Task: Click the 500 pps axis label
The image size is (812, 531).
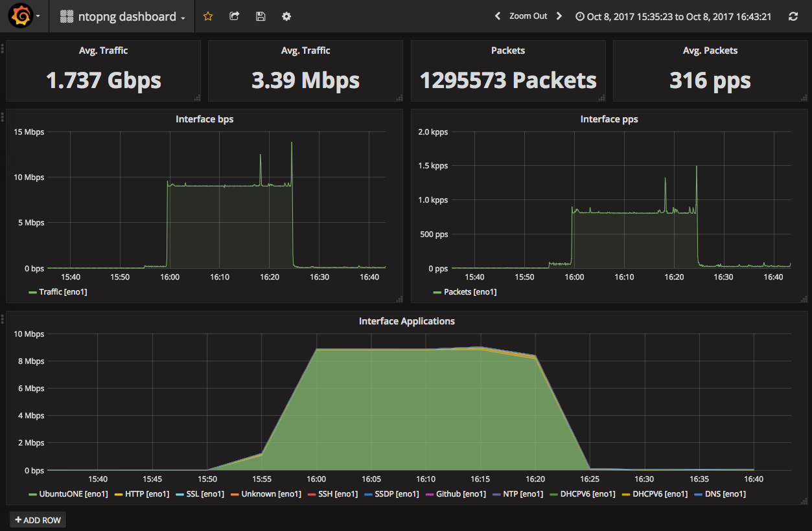Action: [x=434, y=234]
